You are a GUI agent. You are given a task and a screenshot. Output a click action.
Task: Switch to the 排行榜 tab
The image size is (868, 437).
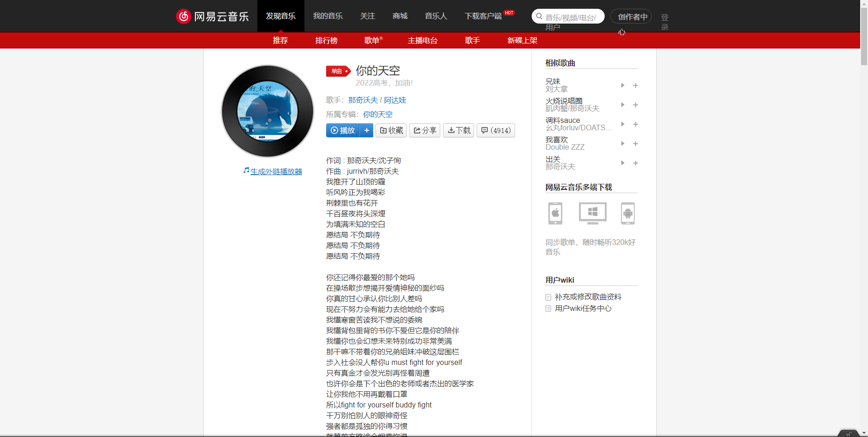click(x=326, y=41)
